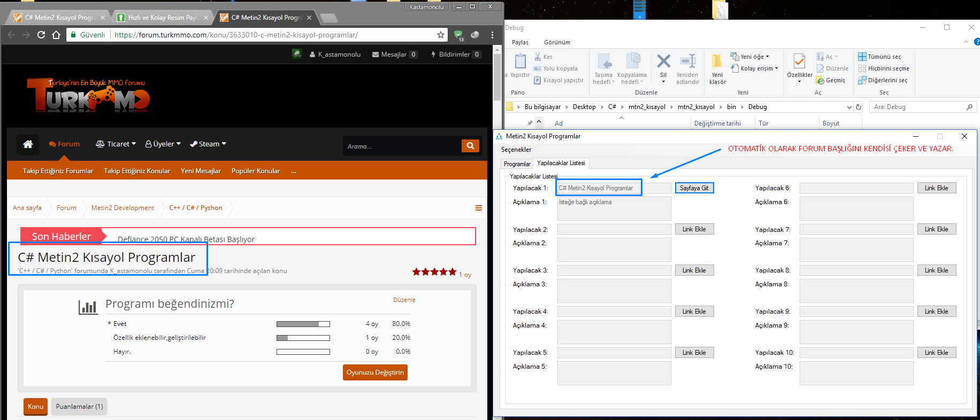Click Geçmiş history in Explorer ribbon

click(831, 80)
